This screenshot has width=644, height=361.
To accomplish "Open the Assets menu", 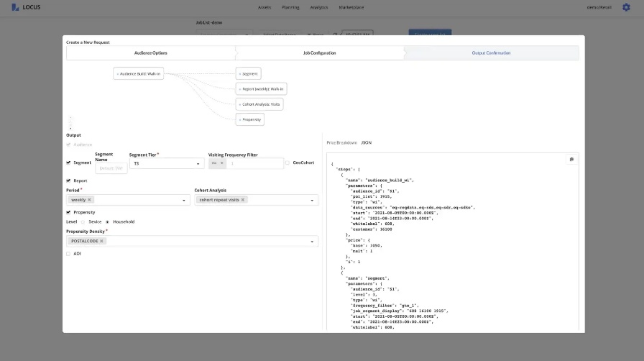I will [x=264, y=7].
